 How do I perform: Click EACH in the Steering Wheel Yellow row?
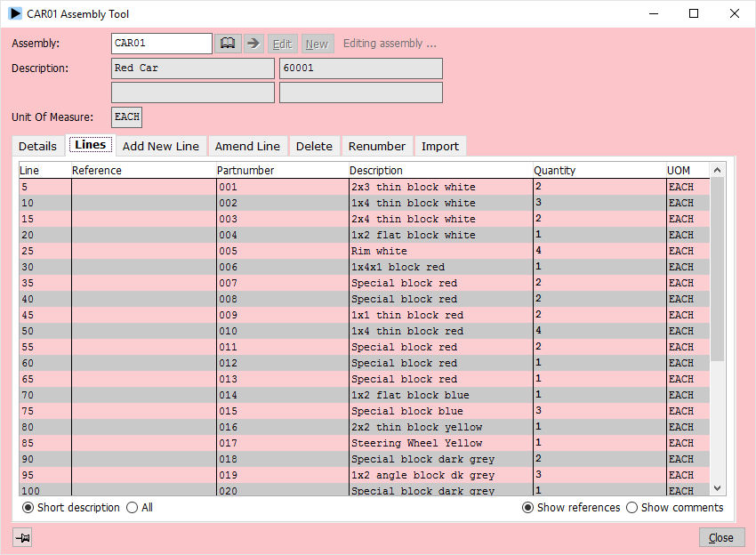(x=688, y=443)
